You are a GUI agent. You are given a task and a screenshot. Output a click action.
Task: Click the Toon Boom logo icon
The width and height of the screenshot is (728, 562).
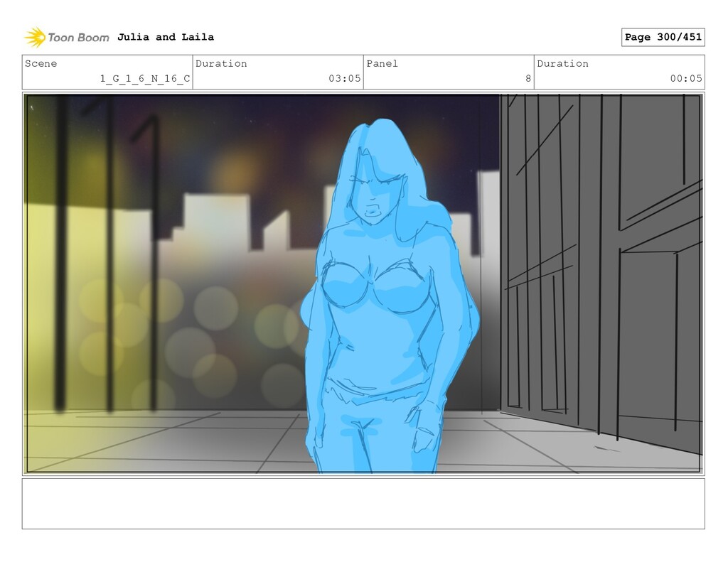point(35,38)
